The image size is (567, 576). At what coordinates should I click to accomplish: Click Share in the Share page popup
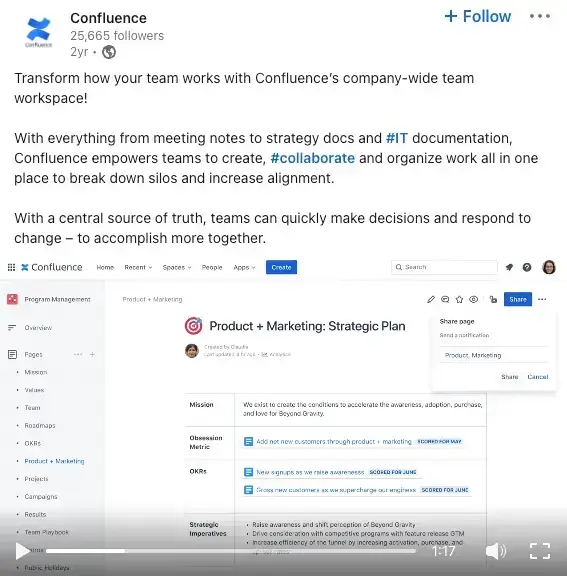click(x=510, y=377)
